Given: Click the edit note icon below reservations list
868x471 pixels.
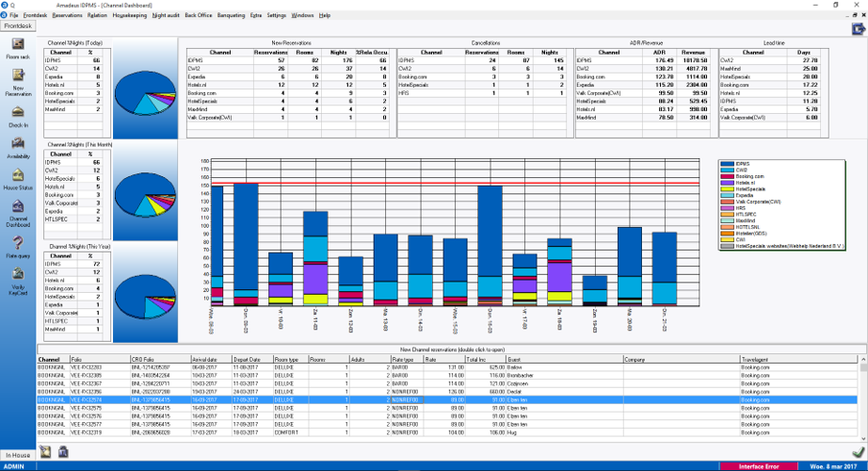Looking at the screenshot, I should (45, 452).
